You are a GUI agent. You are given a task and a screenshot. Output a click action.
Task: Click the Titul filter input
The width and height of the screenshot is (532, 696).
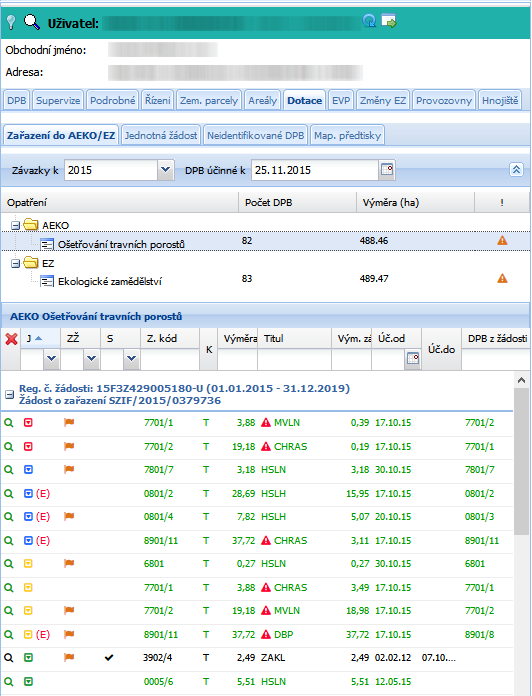click(x=294, y=359)
